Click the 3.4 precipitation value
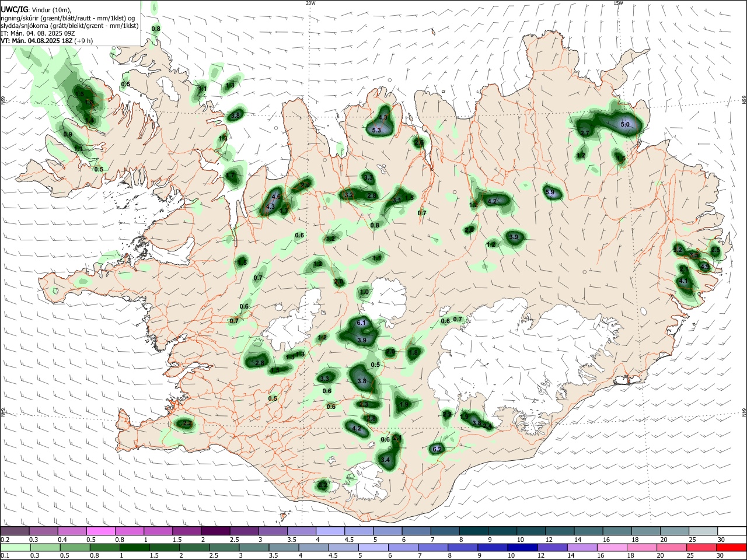The width and height of the screenshot is (747, 560). click(385, 460)
